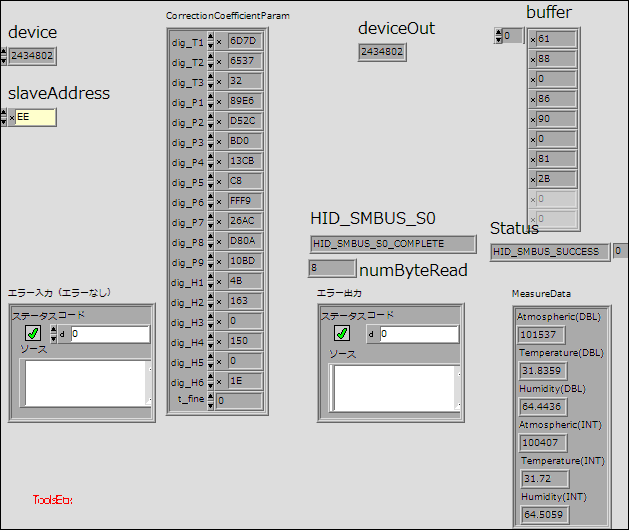The height and width of the screenshot is (530, 629).
Task: Open the radix x icon beside dig_P3
Action: [219, 142]
